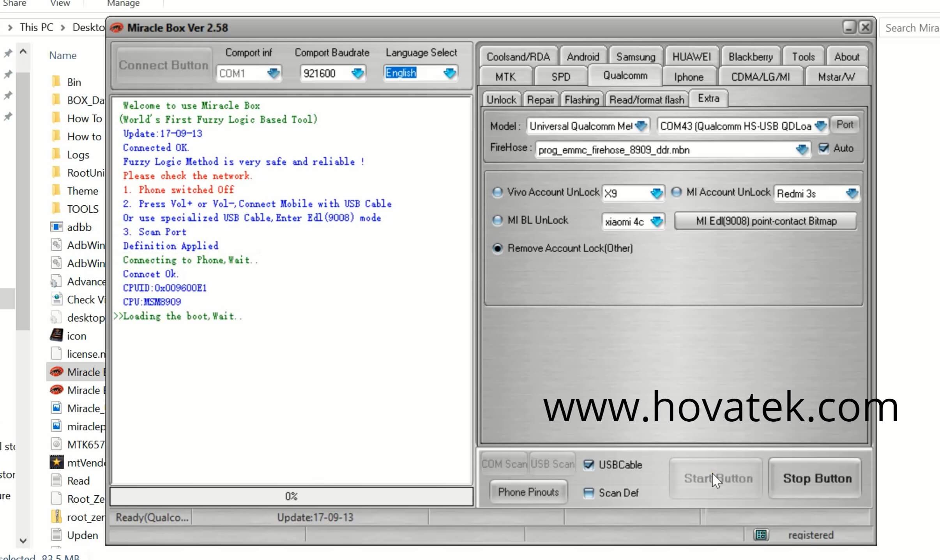Click the license file icon
The height and width of the screenshot is (560, 940).
[x=57, y=353]
